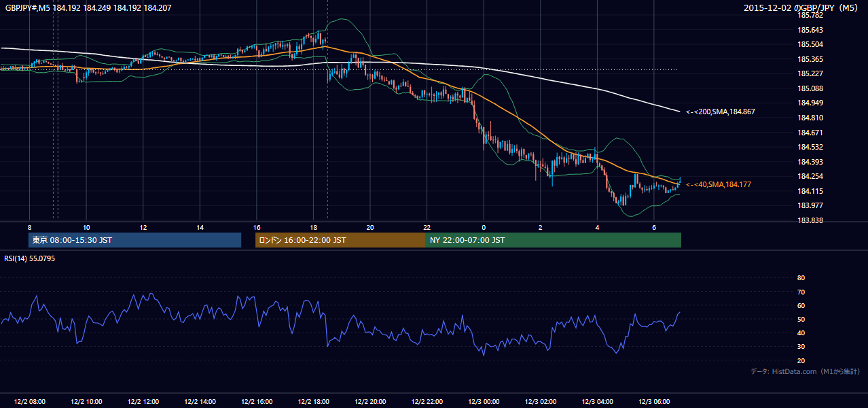Click price axis value 185.365

810,59
